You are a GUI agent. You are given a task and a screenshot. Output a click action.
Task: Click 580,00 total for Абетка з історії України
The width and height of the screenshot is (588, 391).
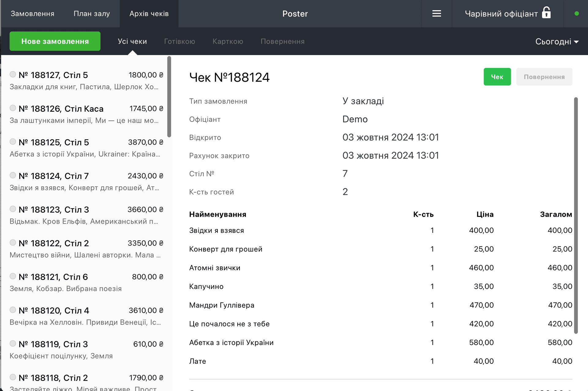pos(560,342)
